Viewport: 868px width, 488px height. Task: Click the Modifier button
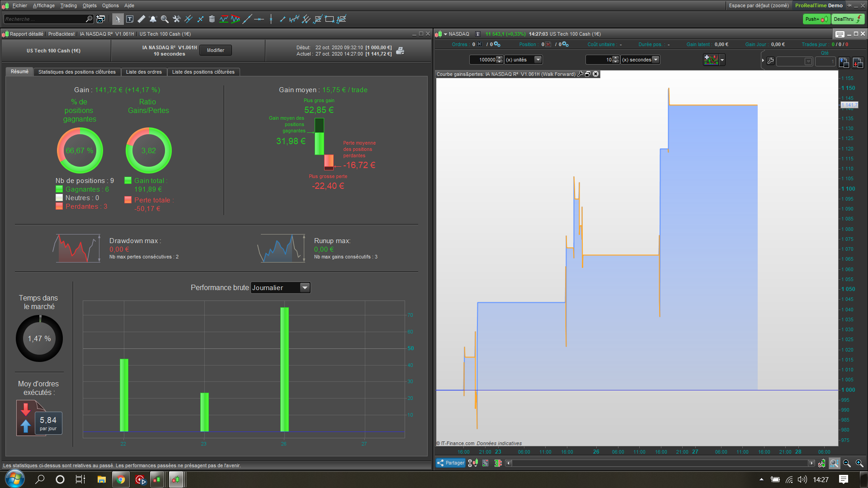pyautogui.click(x=216, y=50)
